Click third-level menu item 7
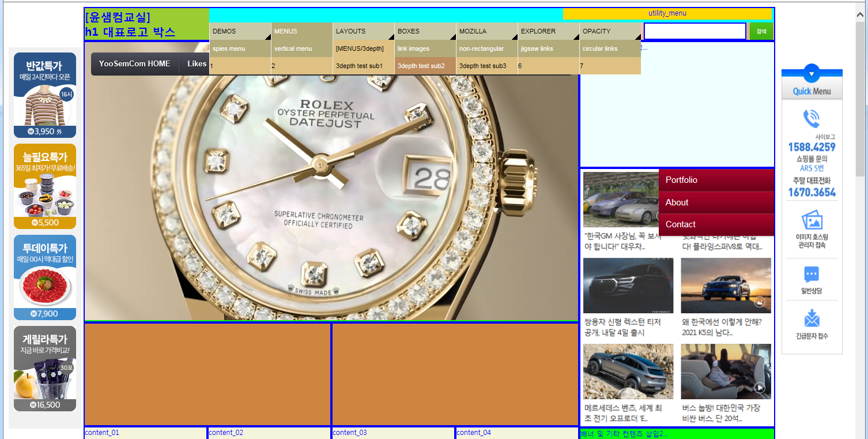Screen dimensions: 868x439 click(610, 66)
